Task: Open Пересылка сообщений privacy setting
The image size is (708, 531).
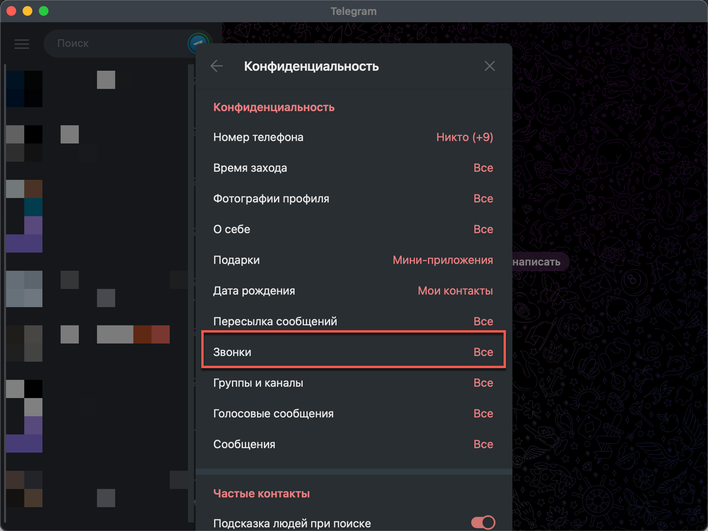Action: pos(354,321)
